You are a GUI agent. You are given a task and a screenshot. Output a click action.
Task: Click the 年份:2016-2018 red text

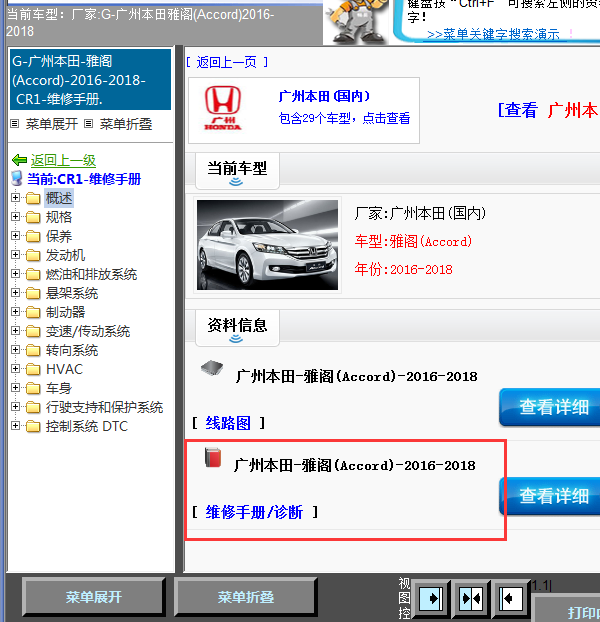[x=403, y=269]
